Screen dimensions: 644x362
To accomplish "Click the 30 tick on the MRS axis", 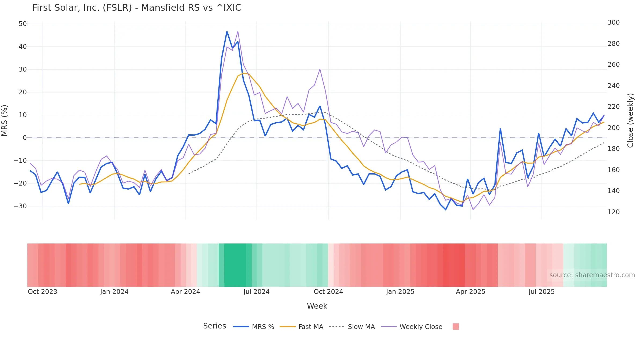I will [x=23, y=69].
